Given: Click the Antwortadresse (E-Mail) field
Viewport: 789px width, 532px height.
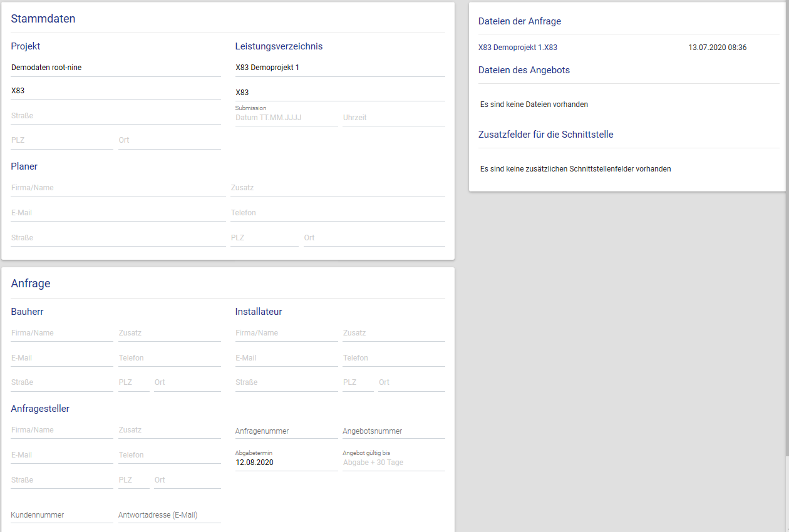Looking at the screenshot, I should (x=169, y=515).
